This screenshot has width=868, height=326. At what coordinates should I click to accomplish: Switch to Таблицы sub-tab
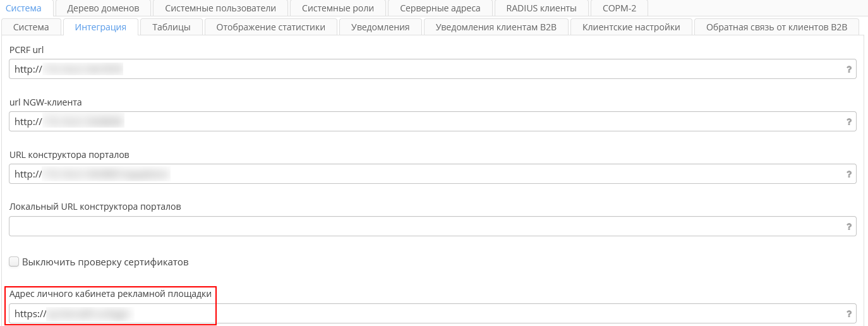[171, 27]
